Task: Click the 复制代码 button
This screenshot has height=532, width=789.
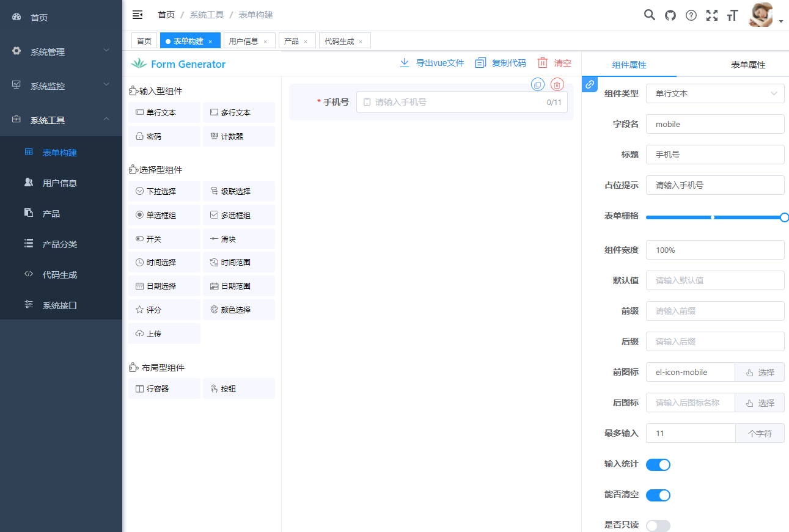Action: pos(501,63)
